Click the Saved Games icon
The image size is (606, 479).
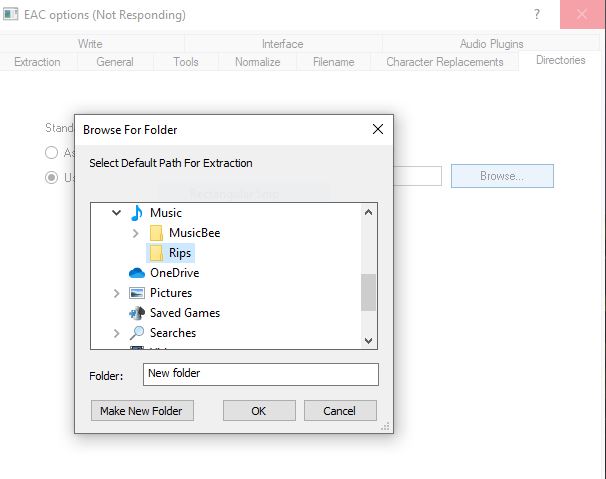[136, 313]
